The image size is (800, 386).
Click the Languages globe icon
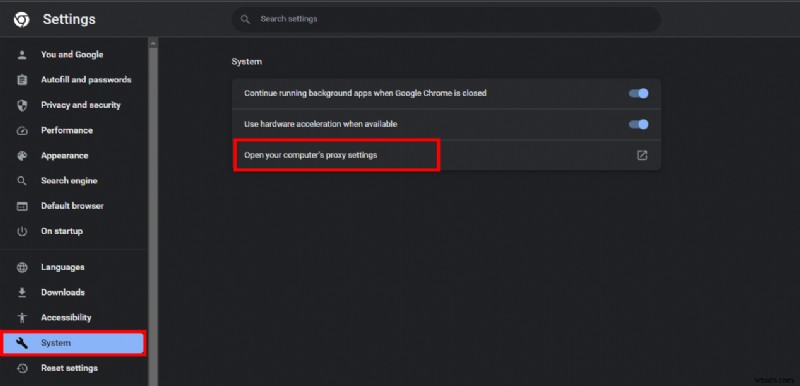(22, 267)
